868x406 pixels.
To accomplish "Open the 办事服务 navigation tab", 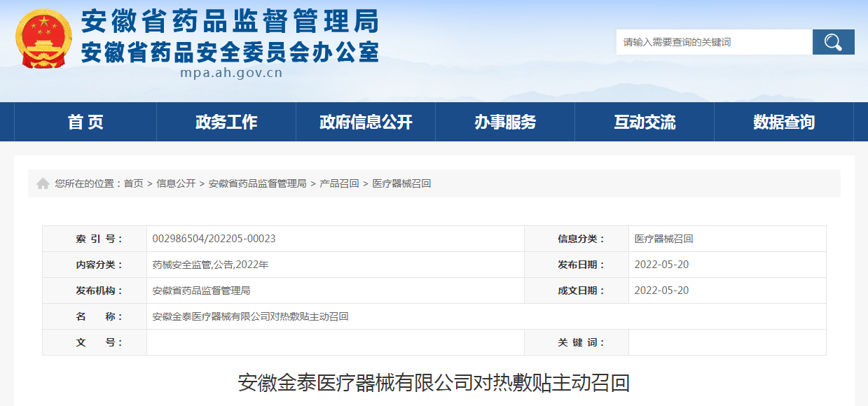I will pos(505,122).
